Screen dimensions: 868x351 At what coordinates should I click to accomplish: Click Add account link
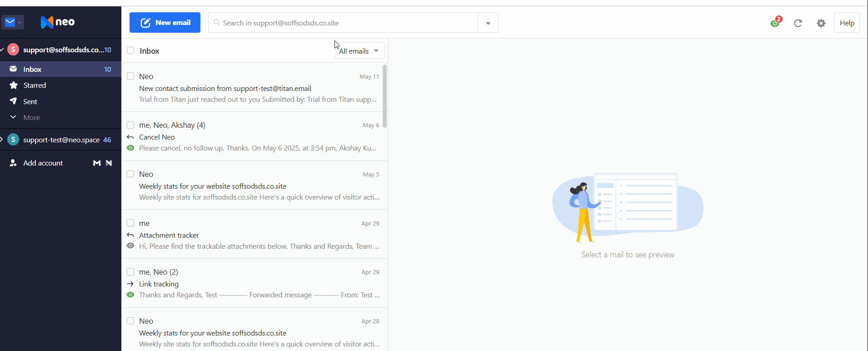point(43,163)
